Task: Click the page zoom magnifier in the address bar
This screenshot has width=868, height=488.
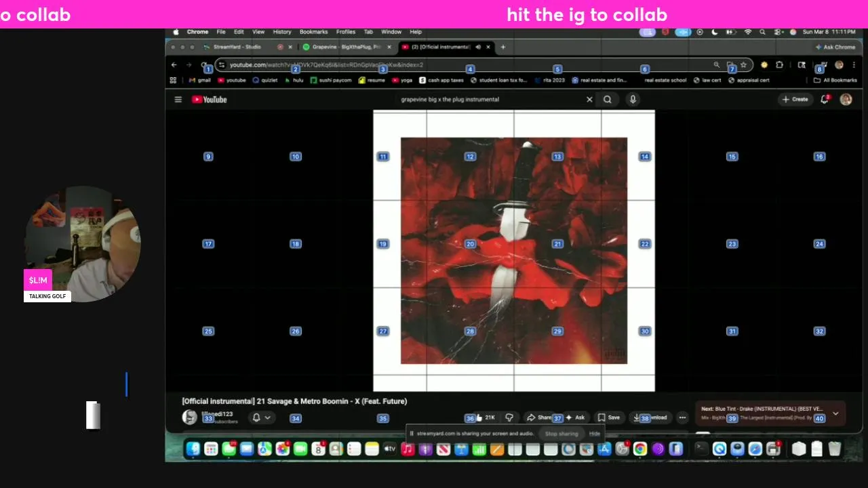Action: point(716,65)
